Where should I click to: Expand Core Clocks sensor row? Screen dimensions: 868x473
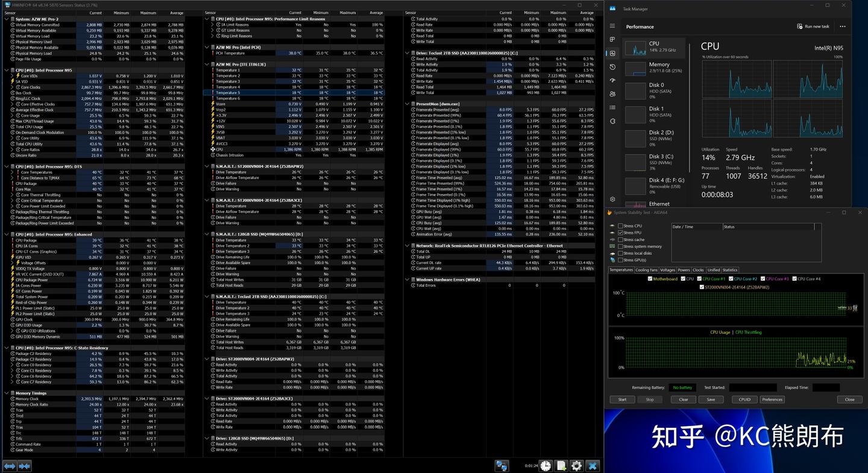point(11,87)
